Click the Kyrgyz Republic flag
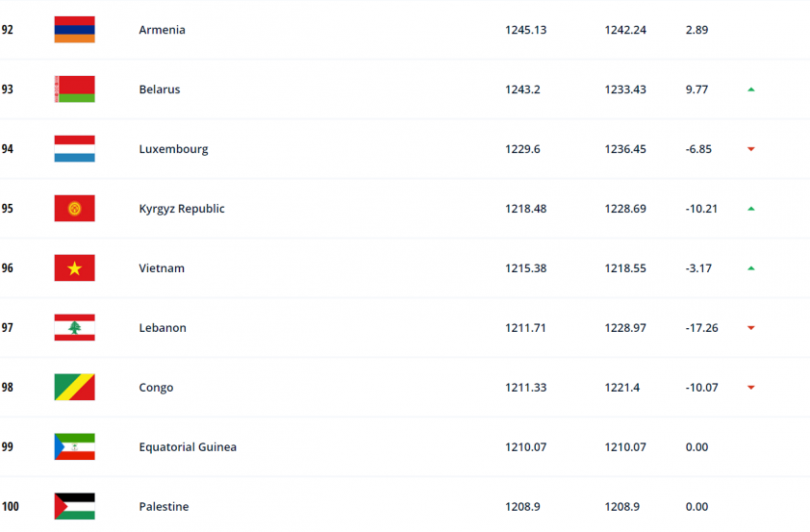 tap(74, 209)
